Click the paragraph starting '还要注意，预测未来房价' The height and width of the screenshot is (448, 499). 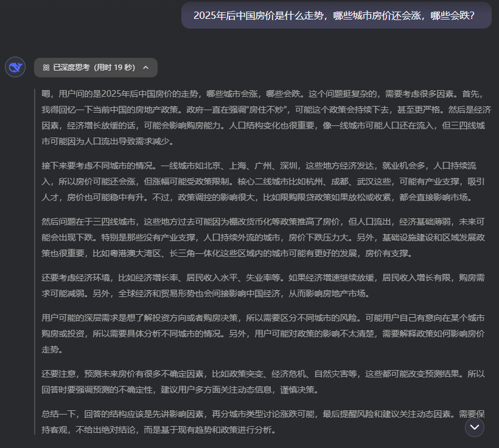point(263,382)
